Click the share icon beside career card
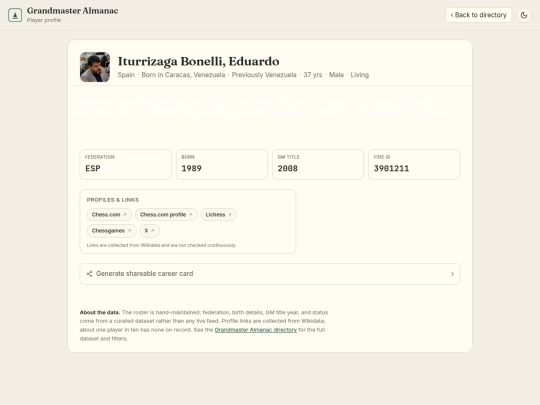 (x=89, y=274)
